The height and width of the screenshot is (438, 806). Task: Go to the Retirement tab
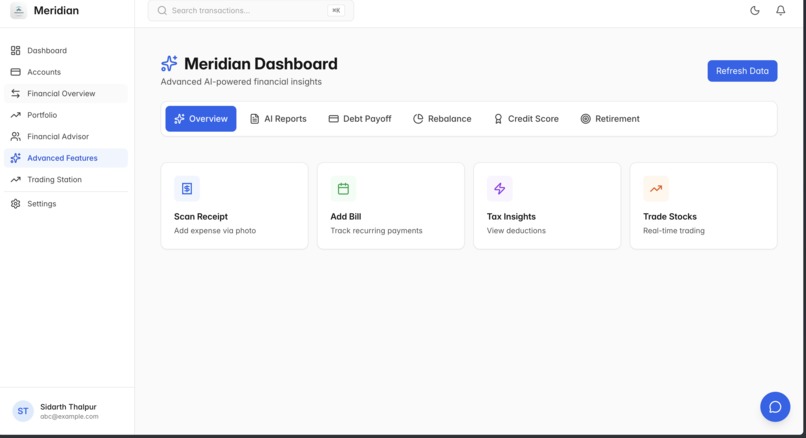pos(610,119)
